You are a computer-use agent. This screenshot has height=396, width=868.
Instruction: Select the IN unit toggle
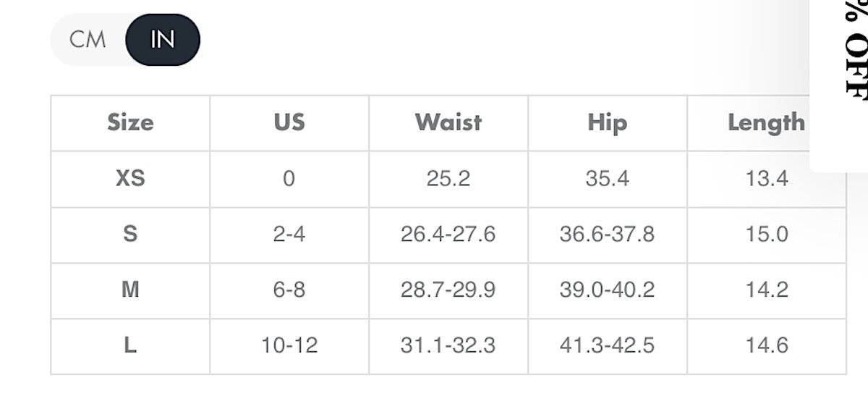click(x=163, y=40)
